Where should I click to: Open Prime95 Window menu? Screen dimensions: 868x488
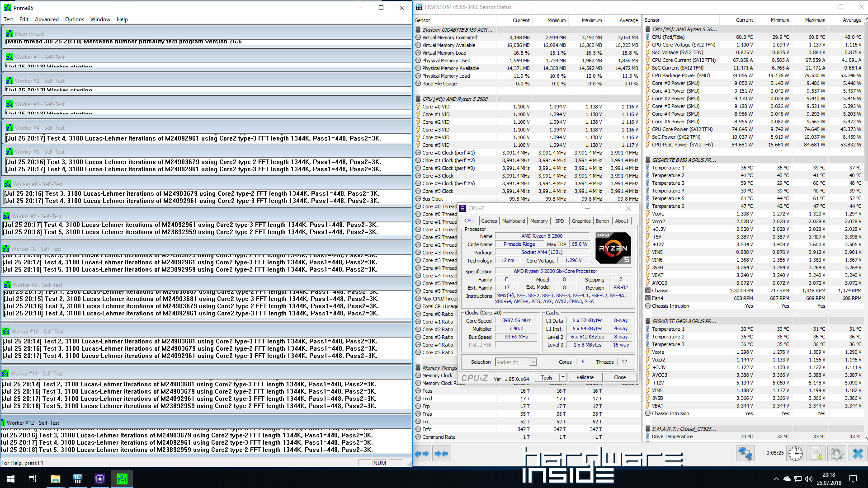100,19
